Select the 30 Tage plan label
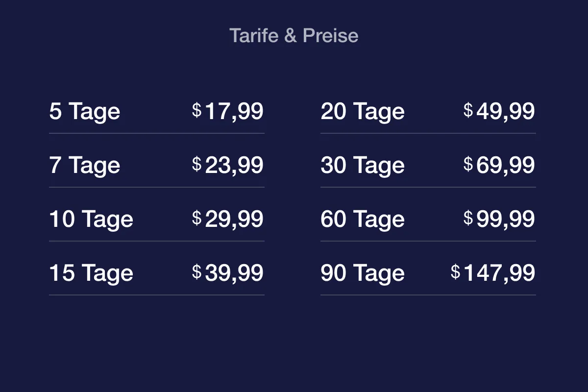This screenshot has height=392, width=588. tap(363, 166)
